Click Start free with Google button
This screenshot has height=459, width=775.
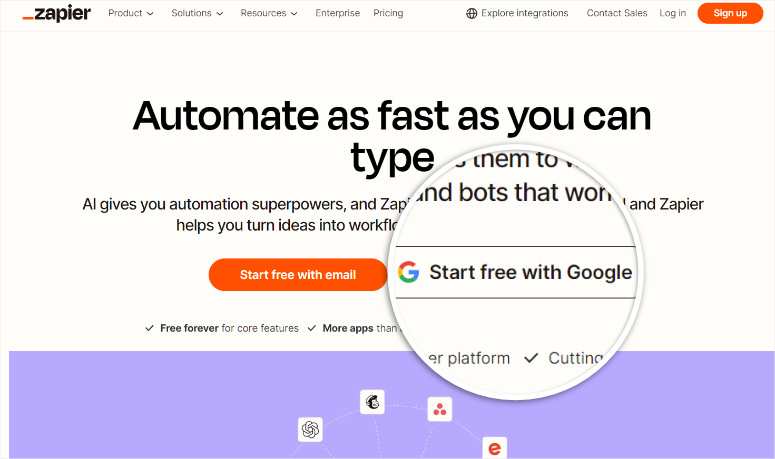tap(515, 272)
